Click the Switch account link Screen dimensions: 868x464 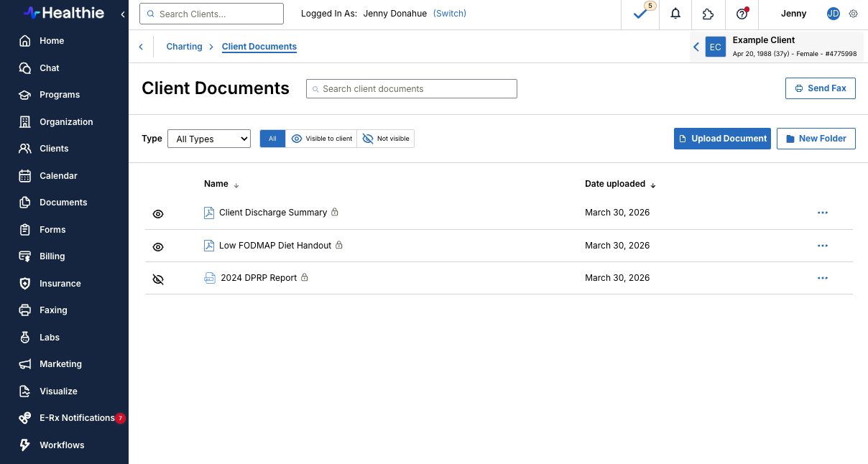coord(449,14)
